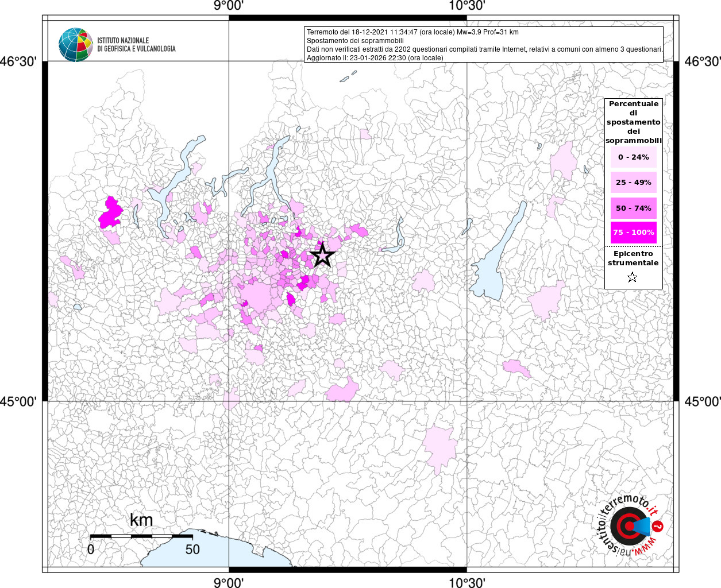This screenshot has width=721, height=588.
Task: Click the bottom 9°00' longitude label
Action: coord(229,582)
